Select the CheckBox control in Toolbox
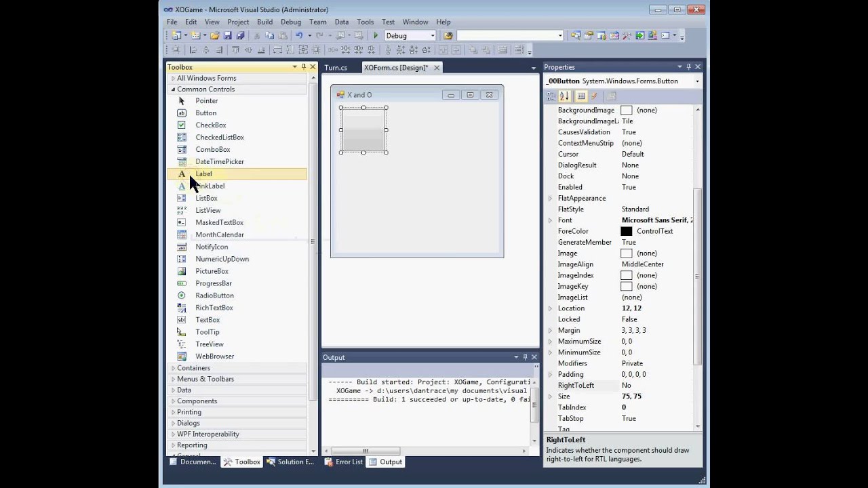The width and height of the screenshot is (868, 488). [237, 125]
